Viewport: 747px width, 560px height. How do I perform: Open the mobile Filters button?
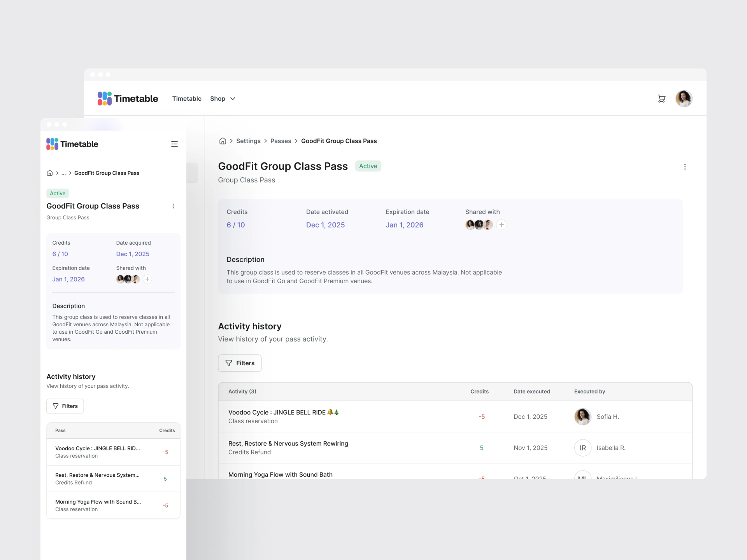(65, 406)
